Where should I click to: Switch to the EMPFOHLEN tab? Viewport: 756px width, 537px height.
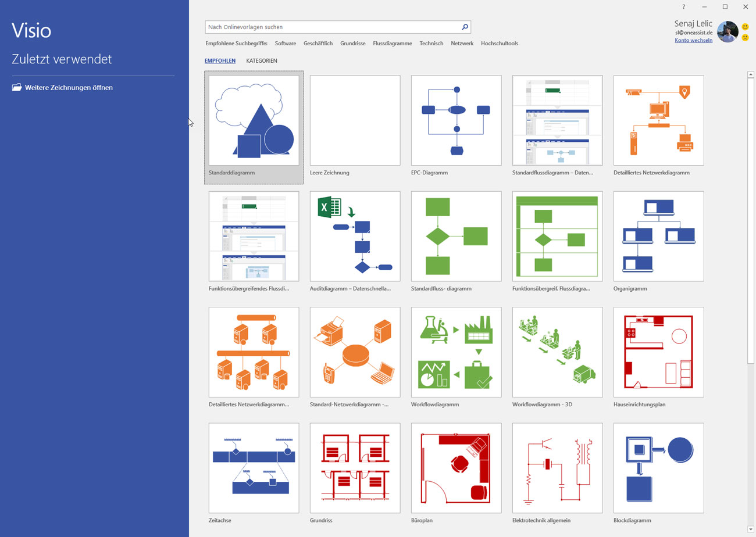(220, 60)
